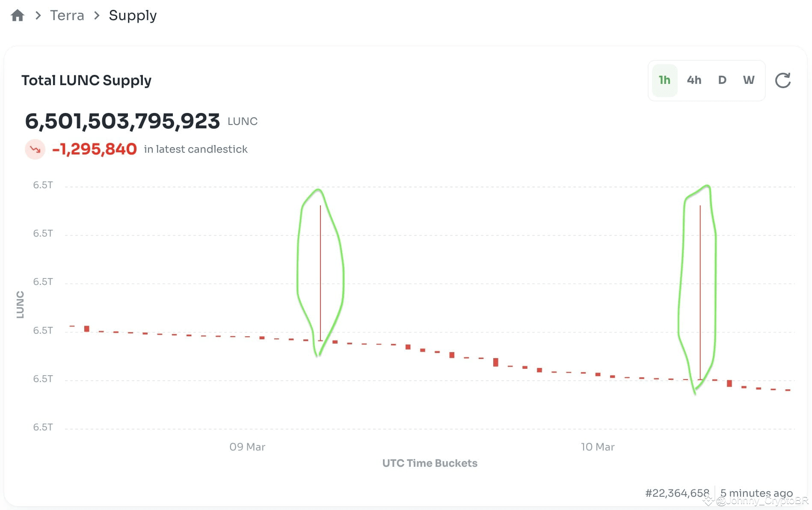The image size is (812, 510).
Task: Open the Terra breadcrumb link
Action: coord(67,15)
